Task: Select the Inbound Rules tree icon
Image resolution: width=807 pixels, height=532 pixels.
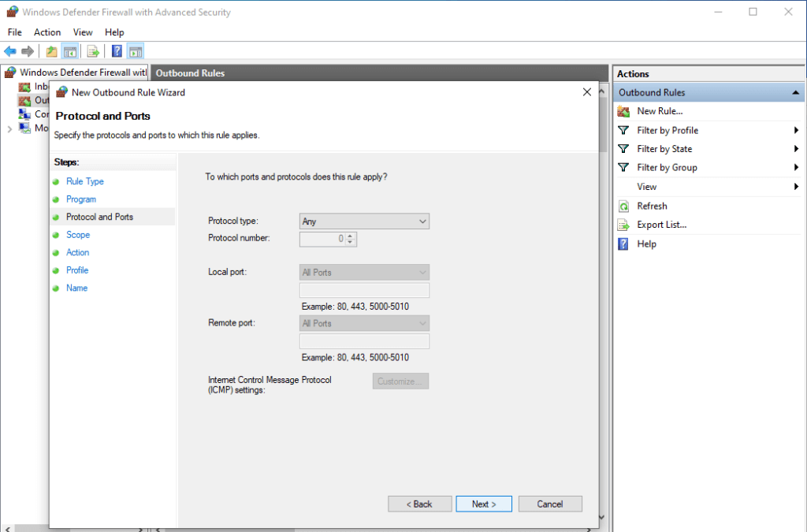Action: pos(24,87)
